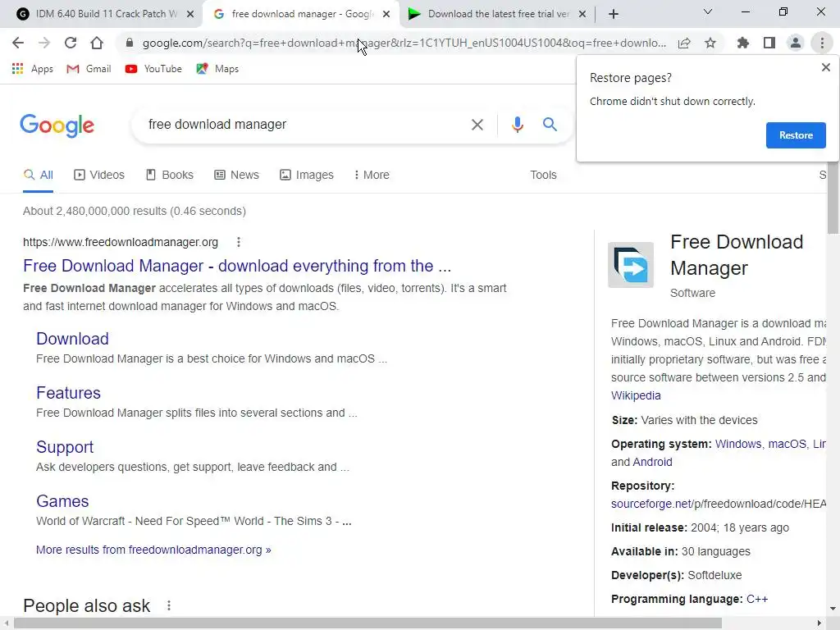The height and width of the screenshot is (630, 840).
Task: Open the Maps bookmark
Action: (x=217, y=69)
